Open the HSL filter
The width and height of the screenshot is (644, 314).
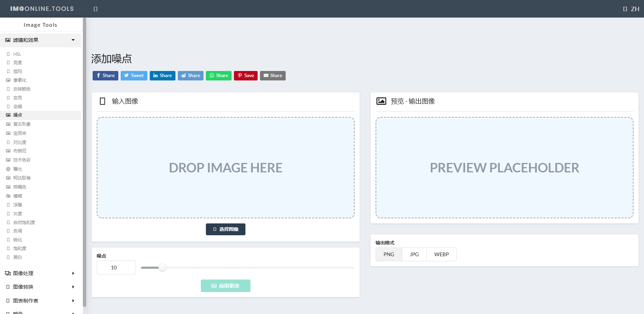point(17,54)
